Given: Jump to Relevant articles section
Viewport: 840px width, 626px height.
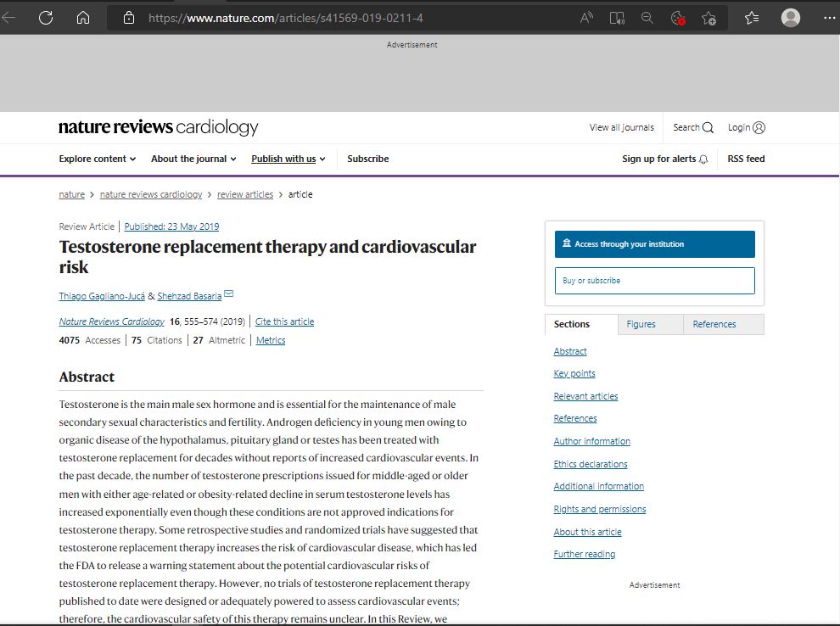Looking at the screenshot, I should click(585, 396).
